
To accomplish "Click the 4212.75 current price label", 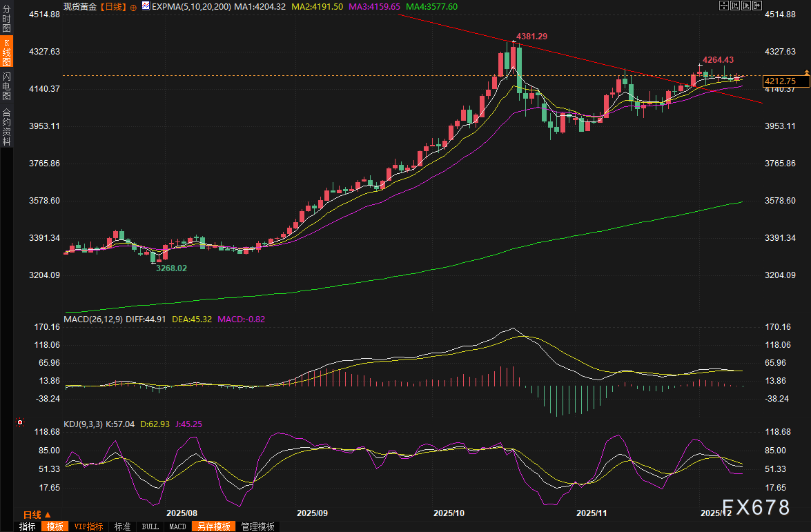I will (780, 81).
